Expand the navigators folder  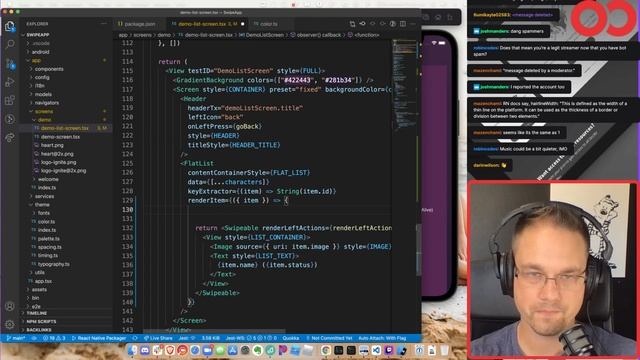click(x=47, y=103)
